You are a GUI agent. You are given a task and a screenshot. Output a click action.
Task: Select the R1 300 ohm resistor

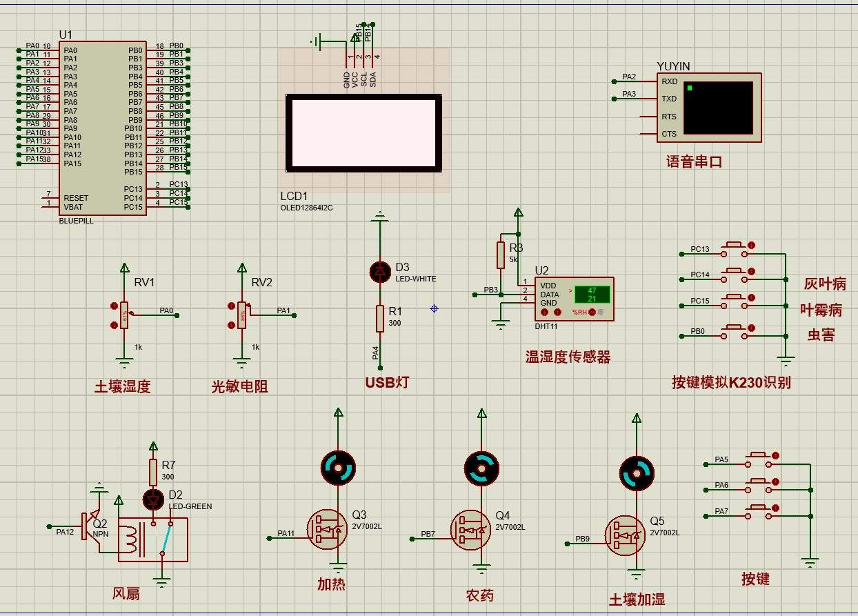(x=379, y=319)
